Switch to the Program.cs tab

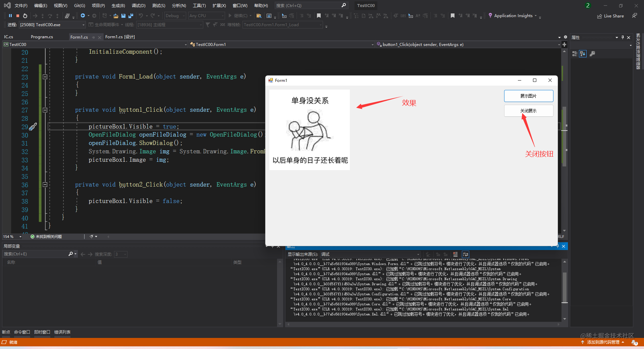pos(42,37)
